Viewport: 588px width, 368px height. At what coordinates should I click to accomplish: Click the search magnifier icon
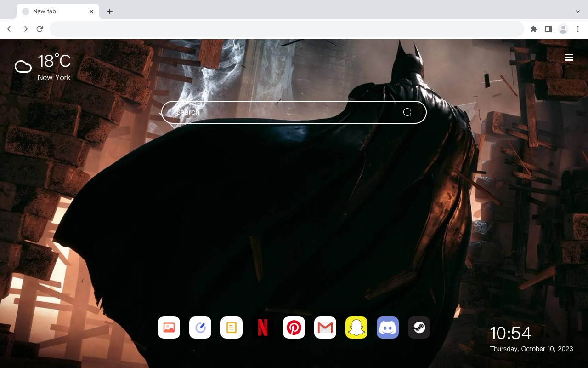407,112
